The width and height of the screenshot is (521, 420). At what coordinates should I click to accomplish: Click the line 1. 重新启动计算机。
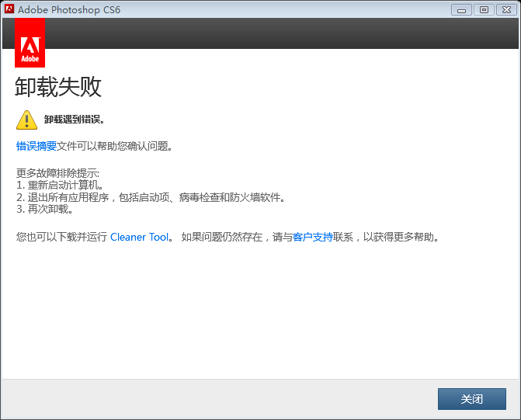(x=60, y=185)
